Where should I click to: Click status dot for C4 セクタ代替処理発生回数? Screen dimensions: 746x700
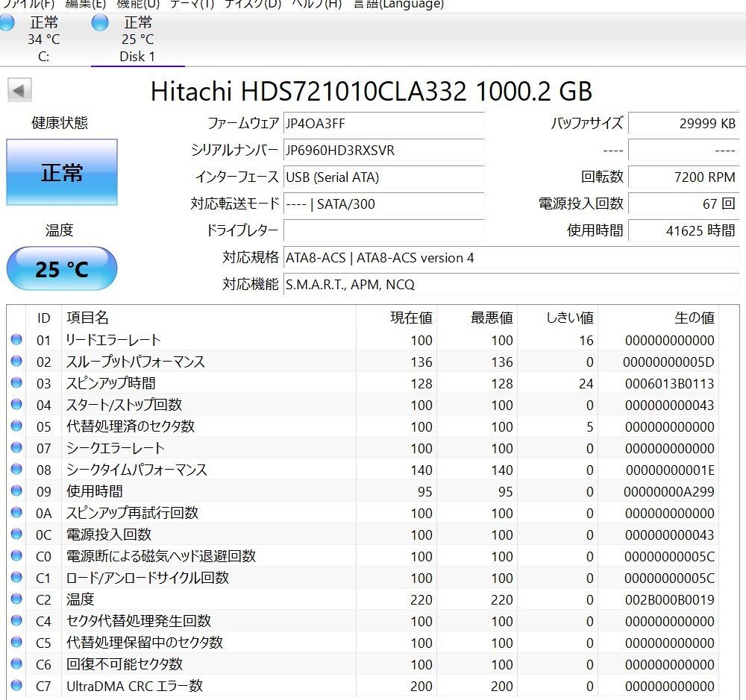pyautogui.click(x=16, y=620)
